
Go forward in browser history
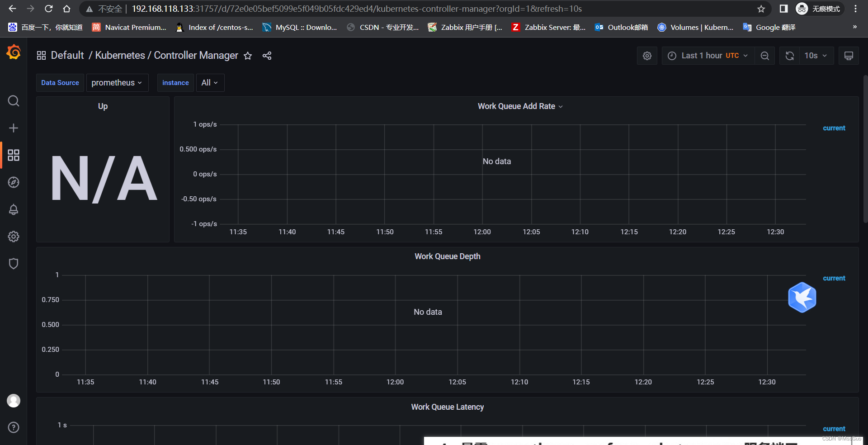click(30, 9)
